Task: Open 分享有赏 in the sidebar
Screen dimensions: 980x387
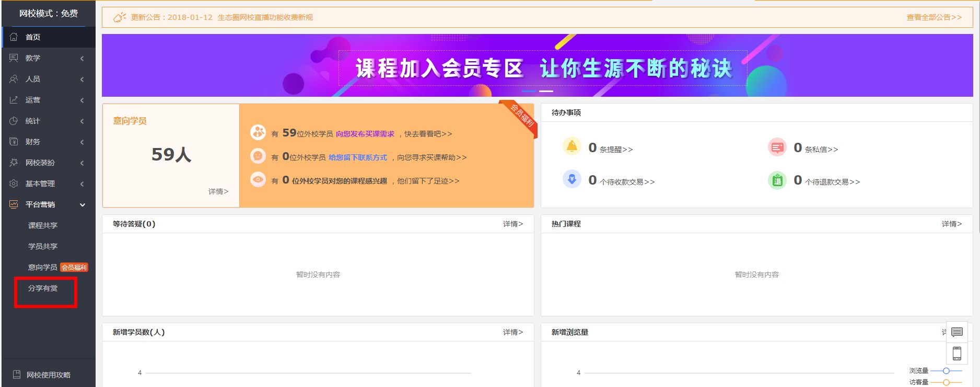Action: point(43,288)
